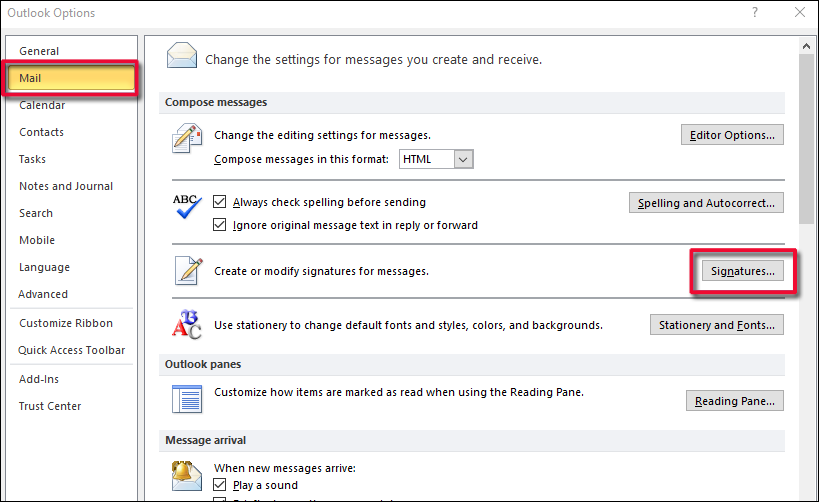Click the Reading Pane layout icon
The height and width of the screenshot is (502, 819).
click(187, 399)
